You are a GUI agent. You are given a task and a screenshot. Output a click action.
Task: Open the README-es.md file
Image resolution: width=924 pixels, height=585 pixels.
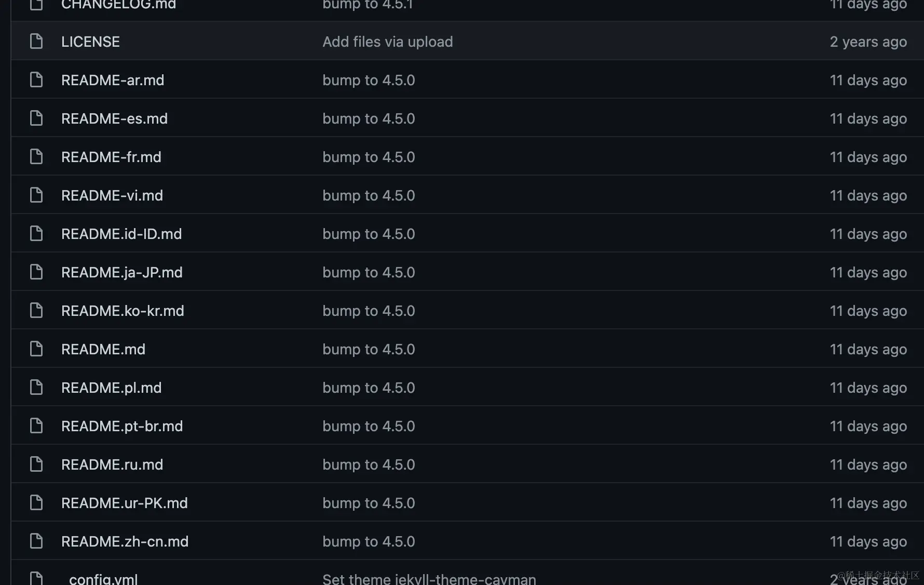(x=114, y=118)
